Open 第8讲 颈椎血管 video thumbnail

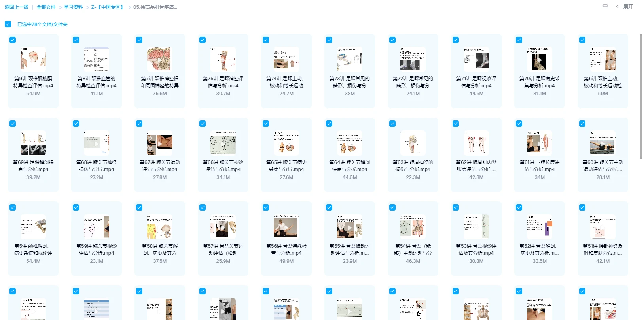click(97, 59)
